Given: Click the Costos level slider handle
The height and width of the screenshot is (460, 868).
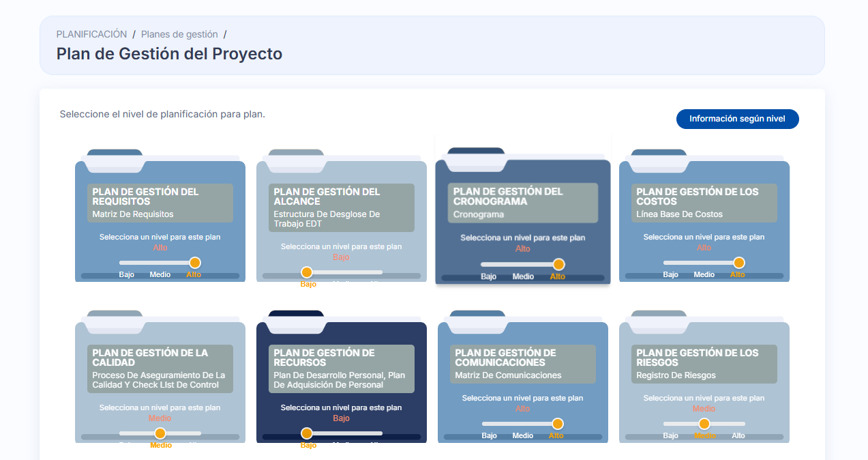Looking at the screenshot, I should click(x=738, y=263).
